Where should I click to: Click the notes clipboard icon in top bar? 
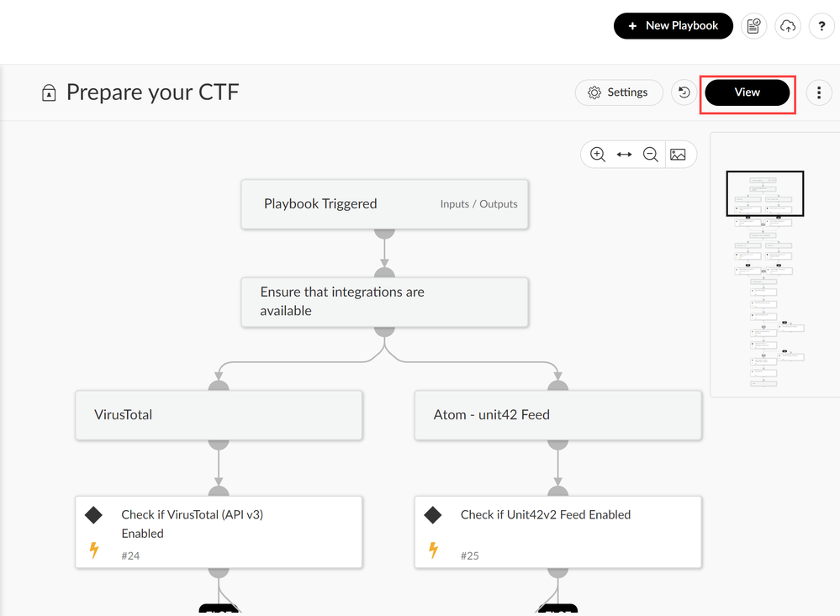click(x=753, y=26)
